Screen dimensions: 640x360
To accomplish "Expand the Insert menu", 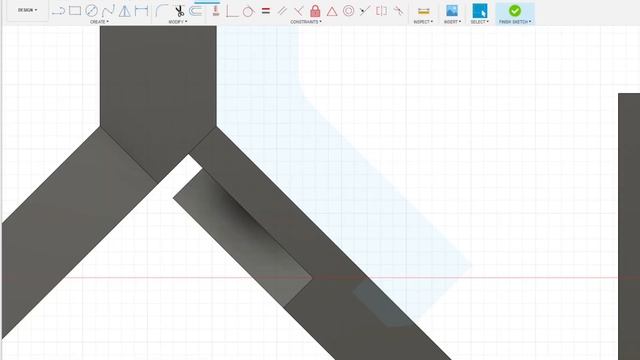I will [452, 22].
